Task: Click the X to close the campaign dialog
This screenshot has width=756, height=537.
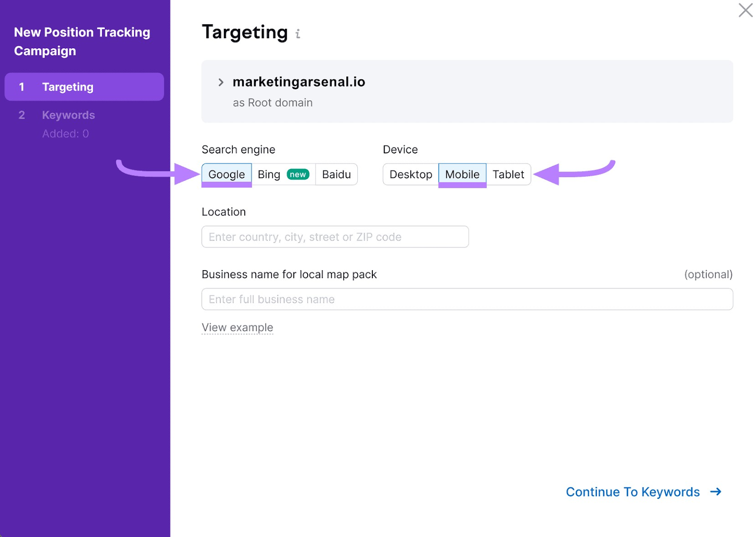Action: (x=745, y=10)
